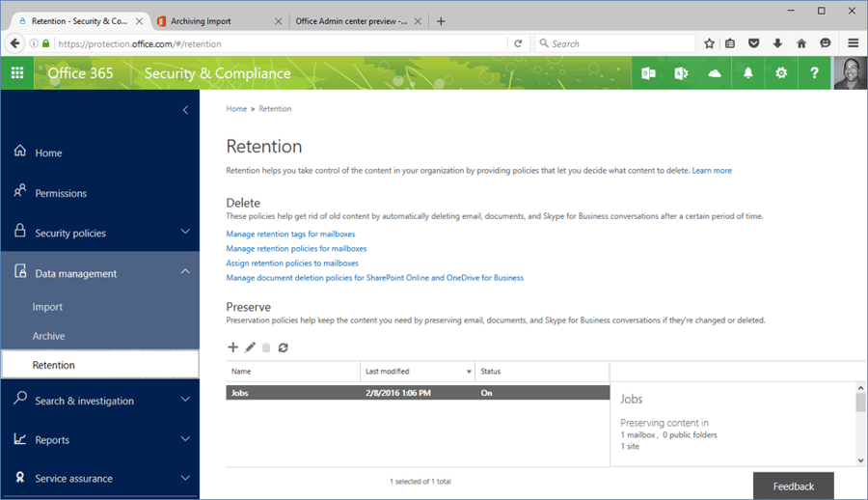The height and width of the screenshot is (500, 868).
Task: Open the Last modified column sort dropdown
Action: (469, 372)
